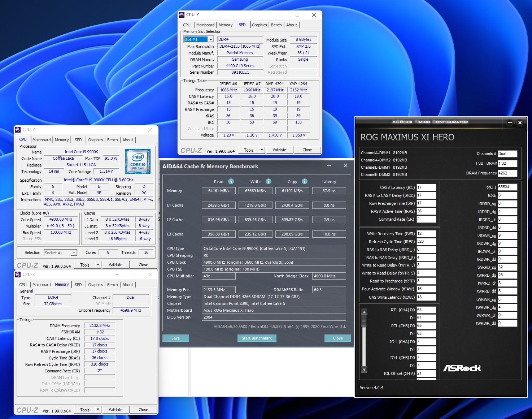Click the scrollbar thumb in ASRock Timing Configurator

[364, 321]
